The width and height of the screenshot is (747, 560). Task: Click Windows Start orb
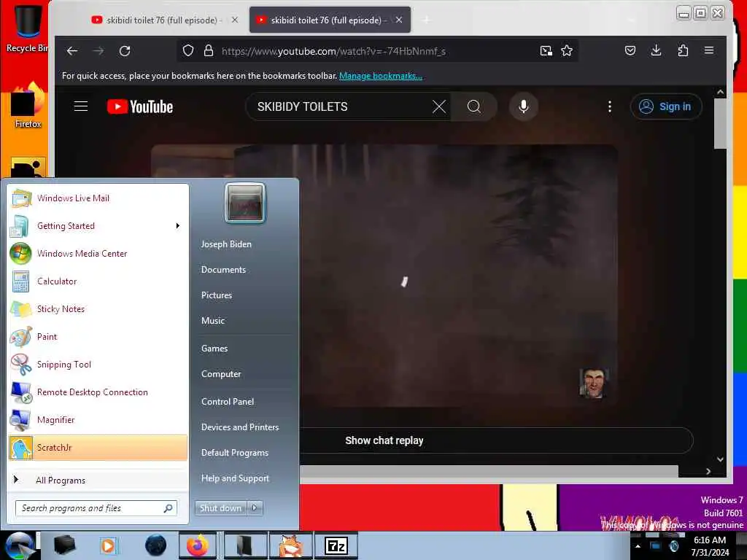[20, 545]
